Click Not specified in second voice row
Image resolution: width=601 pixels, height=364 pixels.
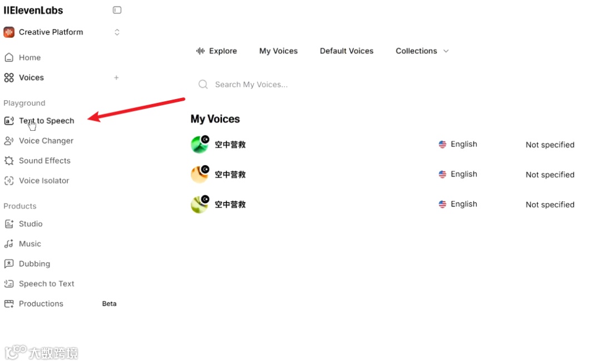[550, 175]
